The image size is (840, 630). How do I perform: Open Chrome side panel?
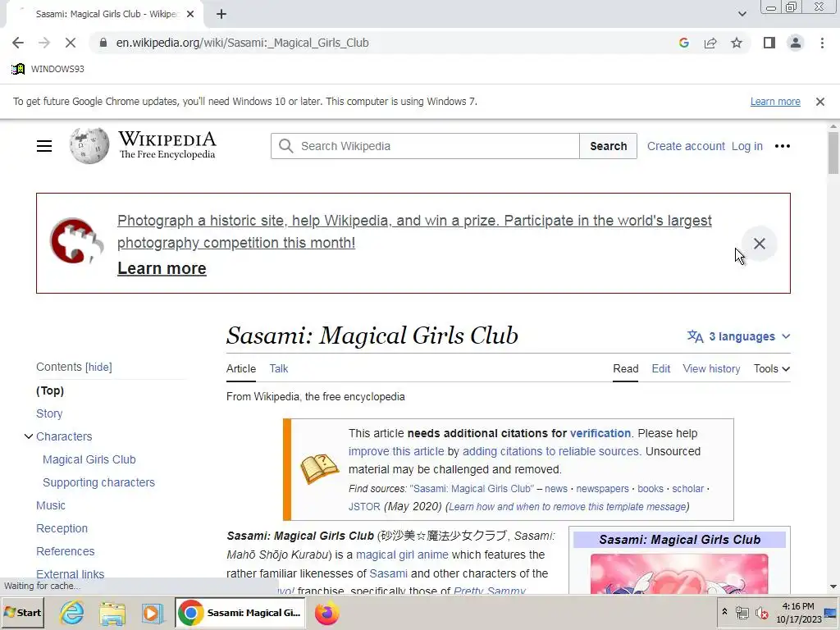[769, 43]
